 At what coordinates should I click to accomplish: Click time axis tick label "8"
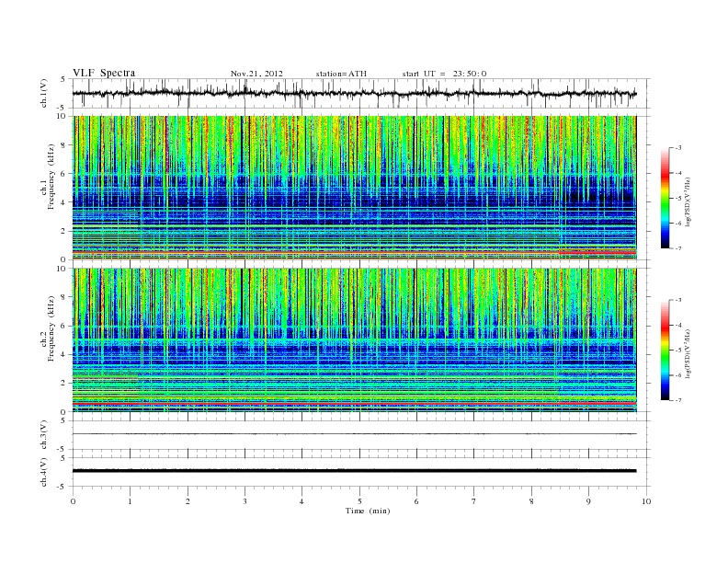[531, 501]
